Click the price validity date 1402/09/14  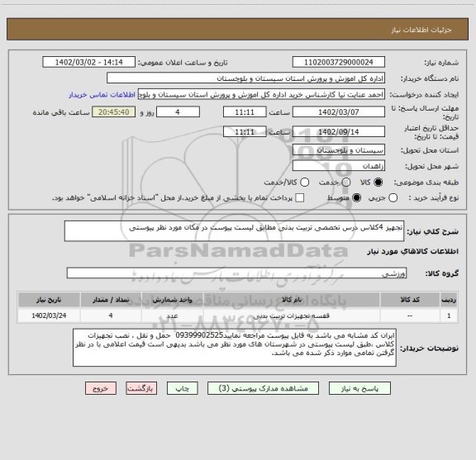point(339,131)
